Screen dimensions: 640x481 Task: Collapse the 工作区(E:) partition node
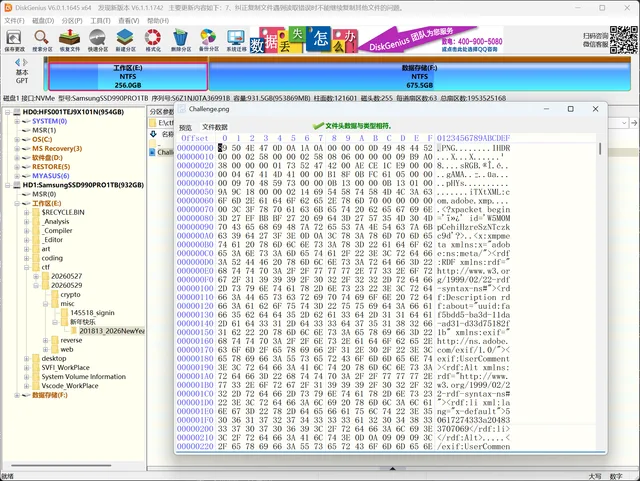[17, 203]
